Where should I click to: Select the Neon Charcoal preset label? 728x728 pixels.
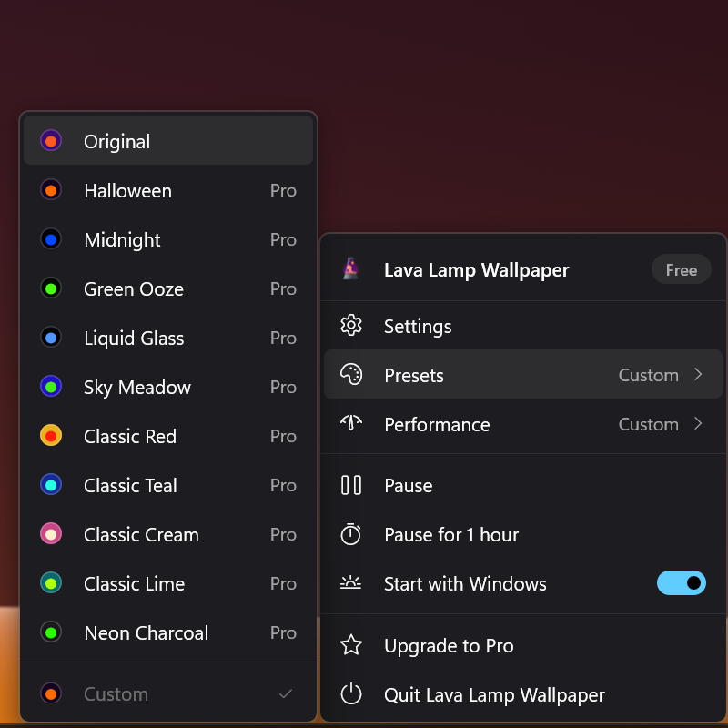coord(147,633)
